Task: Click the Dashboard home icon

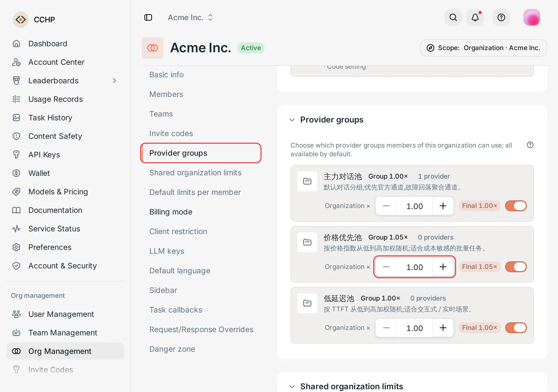Action: (x=16, y=44)
